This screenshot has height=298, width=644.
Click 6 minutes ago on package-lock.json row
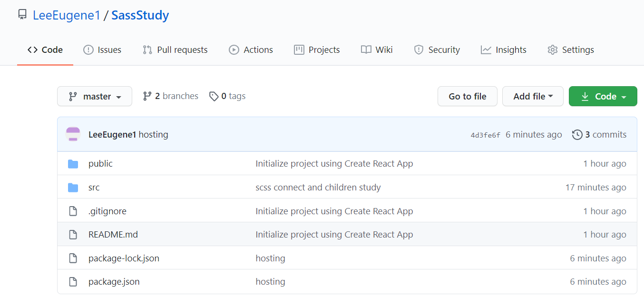pos(598,258)
